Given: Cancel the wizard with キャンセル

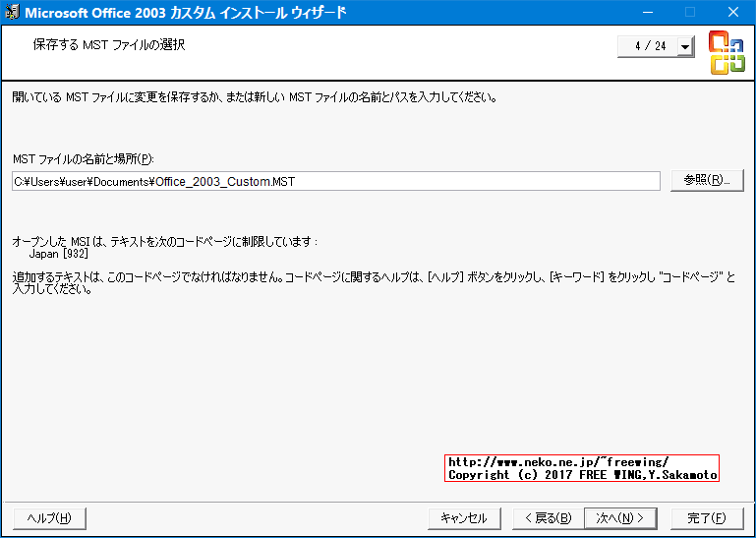Looking at the screenshot, I should 464,518.
